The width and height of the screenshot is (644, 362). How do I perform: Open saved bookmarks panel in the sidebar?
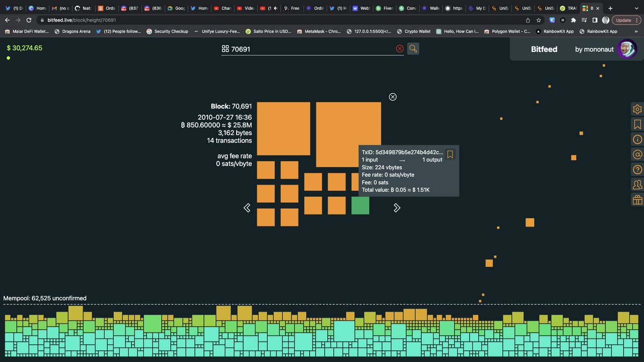pos(637,124)
